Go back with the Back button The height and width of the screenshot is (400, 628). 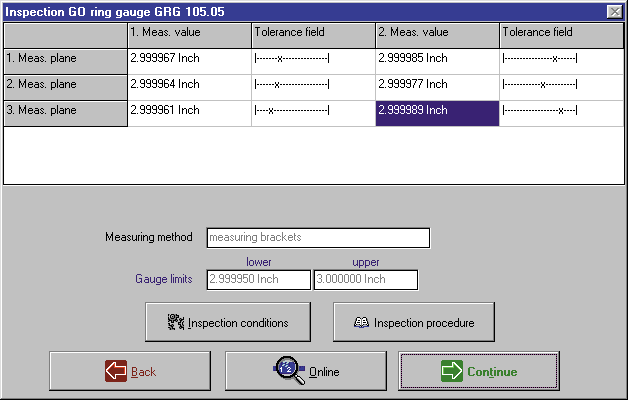tap(130, 371)
